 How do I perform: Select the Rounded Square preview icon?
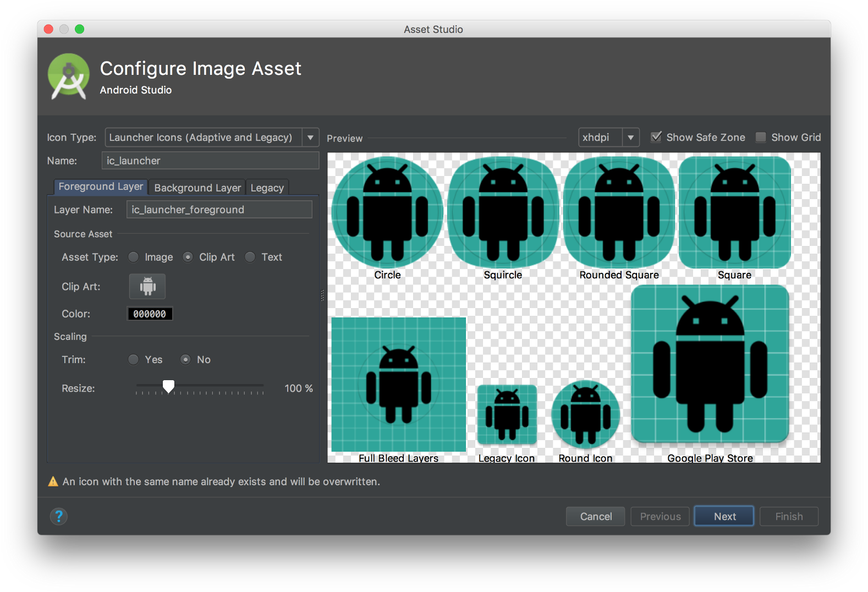619,212
